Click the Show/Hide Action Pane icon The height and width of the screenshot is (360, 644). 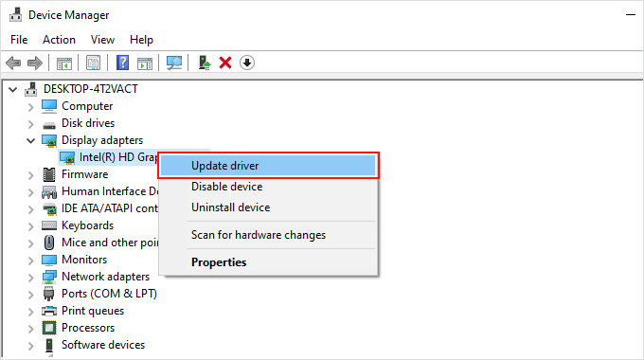coord(145,63)
